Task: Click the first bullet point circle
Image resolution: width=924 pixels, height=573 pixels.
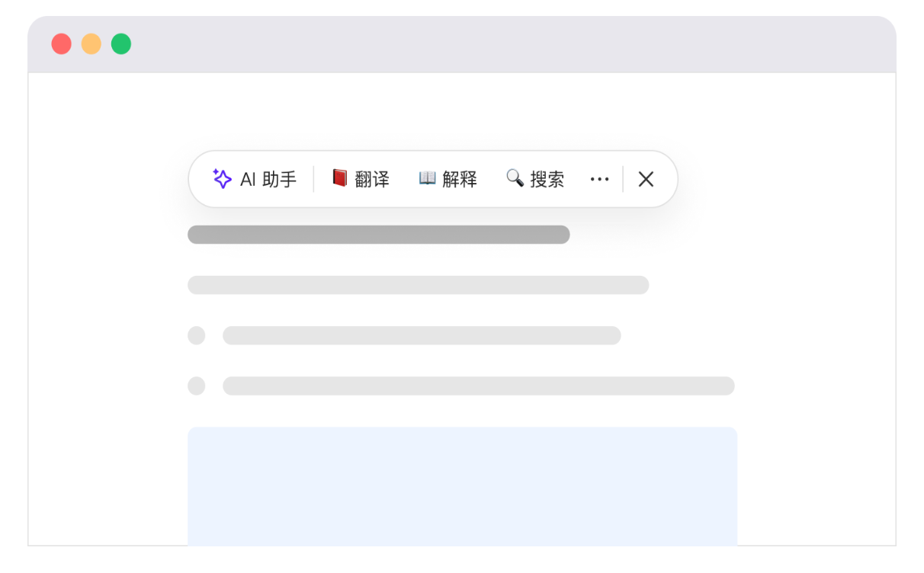Action: click(197, 335)
